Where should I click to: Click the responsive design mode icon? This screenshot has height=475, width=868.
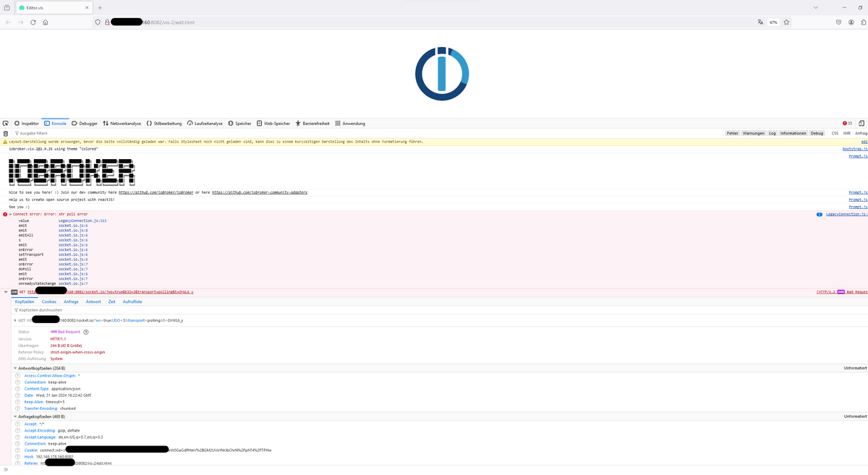(x=860, y=124)
